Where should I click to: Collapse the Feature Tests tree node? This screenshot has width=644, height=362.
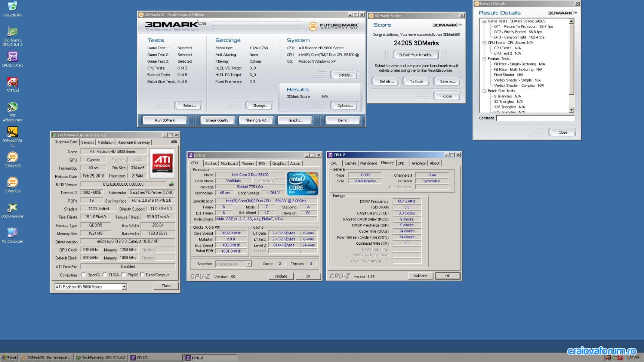(x=484, y=59)
